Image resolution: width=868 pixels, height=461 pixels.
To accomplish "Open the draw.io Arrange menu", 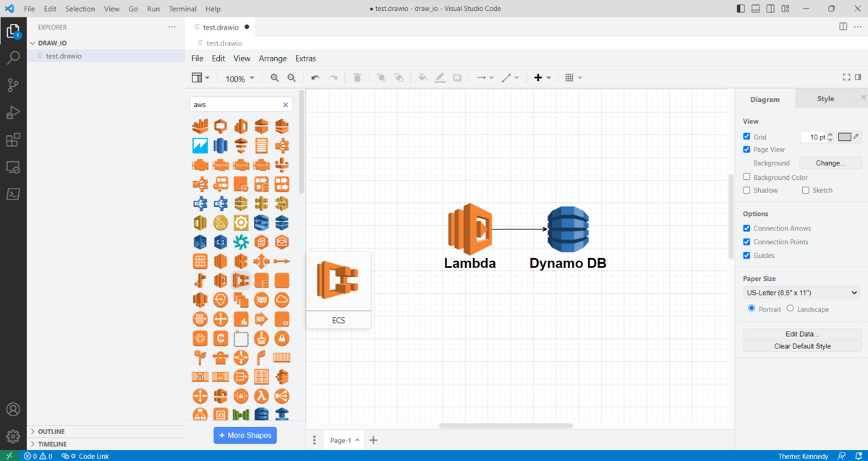I will (x=273, y=59).
